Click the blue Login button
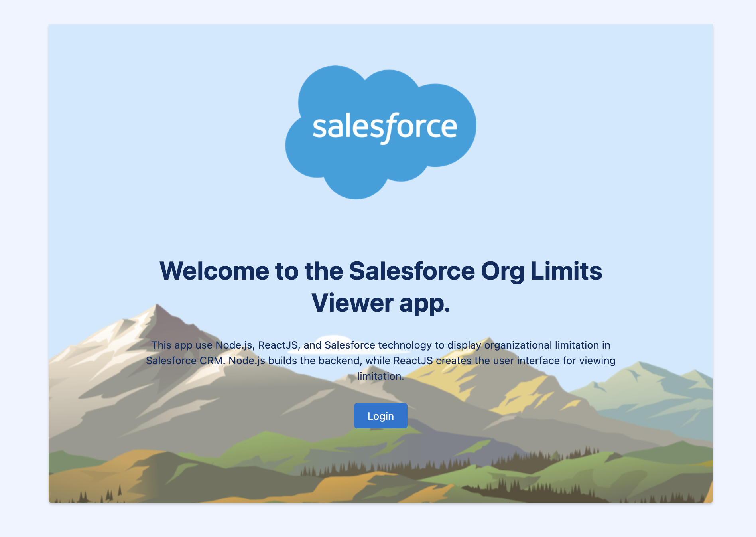This screenshot has width=756, height=537. point(380,416)
